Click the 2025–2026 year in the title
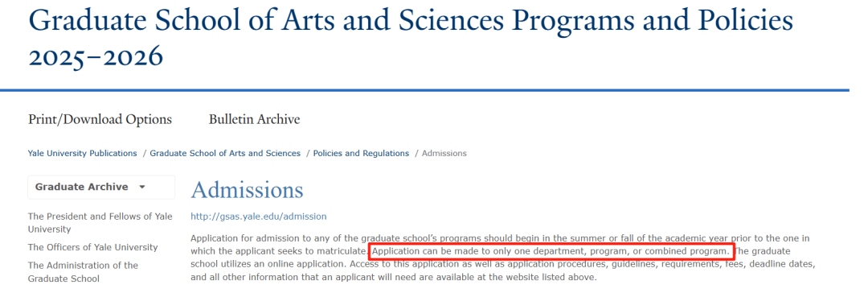The height and width of the screenshot is (293, 868). point(96,56)
